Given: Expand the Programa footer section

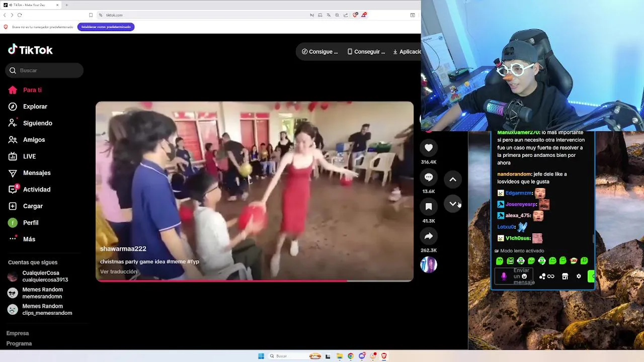Looking at the screenshot, I should click(19, 344).
